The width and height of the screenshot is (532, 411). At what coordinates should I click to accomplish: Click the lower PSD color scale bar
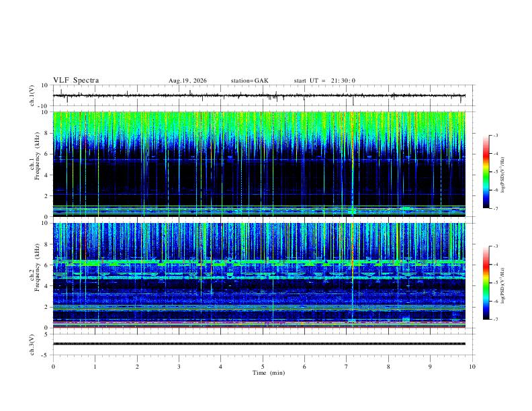pyautogui.click(x=486, y=283)
